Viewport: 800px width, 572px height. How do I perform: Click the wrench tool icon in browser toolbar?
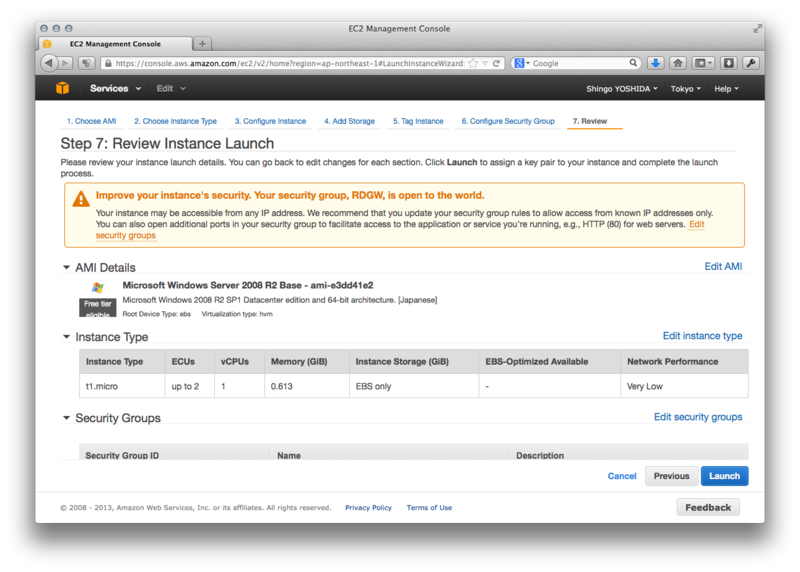[751, 63]
